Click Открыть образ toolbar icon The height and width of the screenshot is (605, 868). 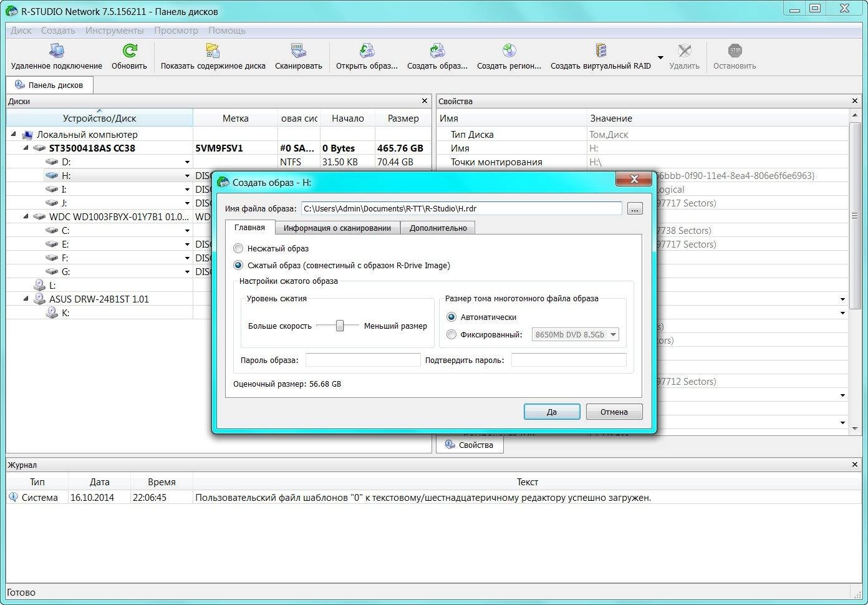tap(367, 51)
